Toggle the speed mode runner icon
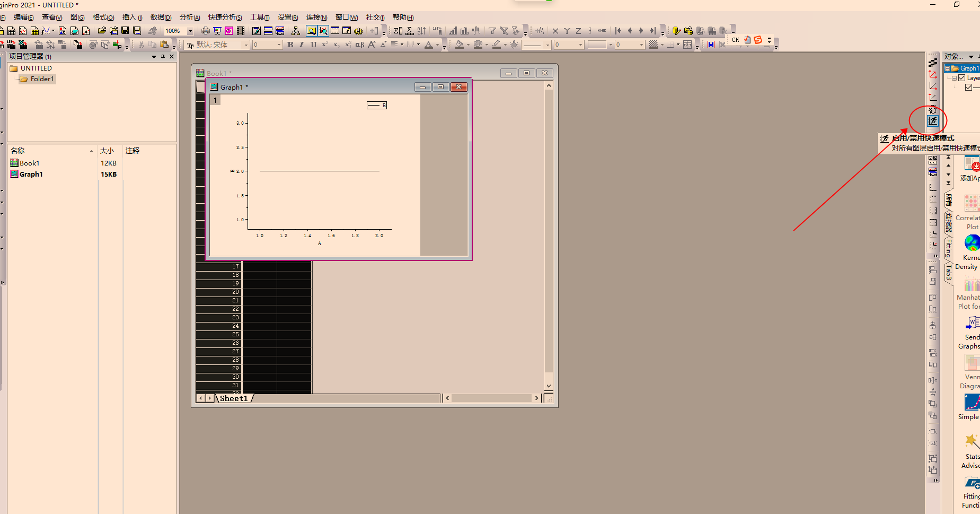 click(932, 121)
